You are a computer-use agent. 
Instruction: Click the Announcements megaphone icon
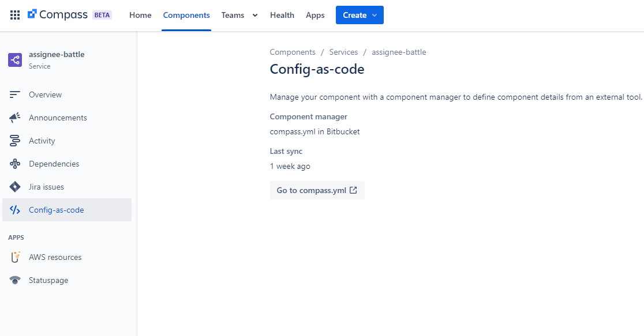point(15,118)
